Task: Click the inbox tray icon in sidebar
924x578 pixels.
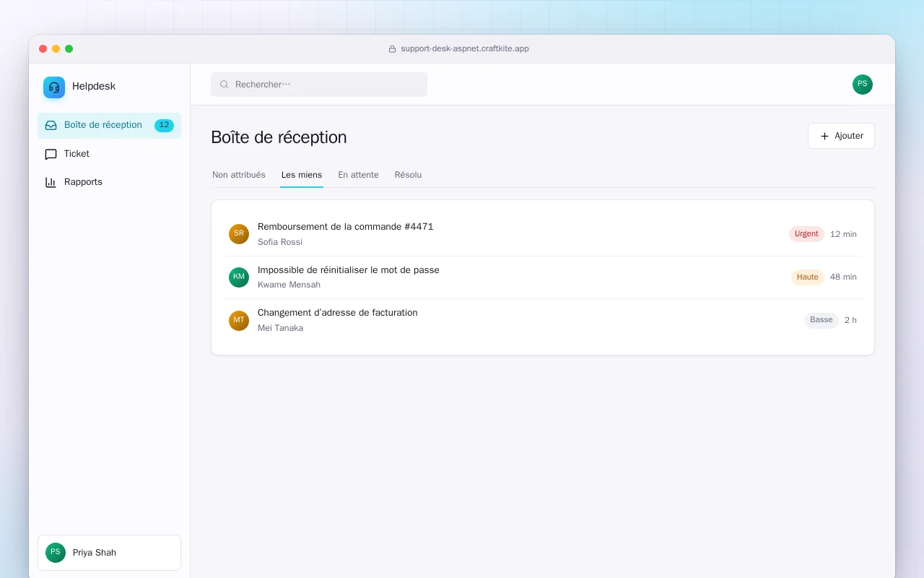Action: (x=51, y=125)
